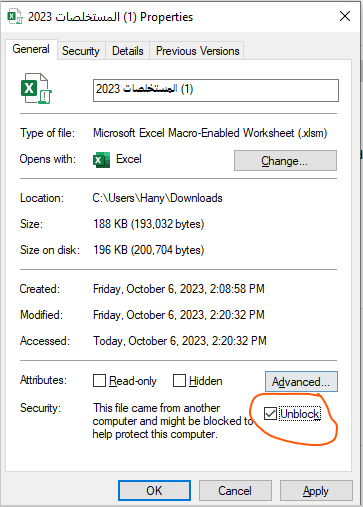Image resolution: width=363 pixels, height=507 pixels.
Task: Open the Previous Versions tab
Action: [x=198, y=51]
